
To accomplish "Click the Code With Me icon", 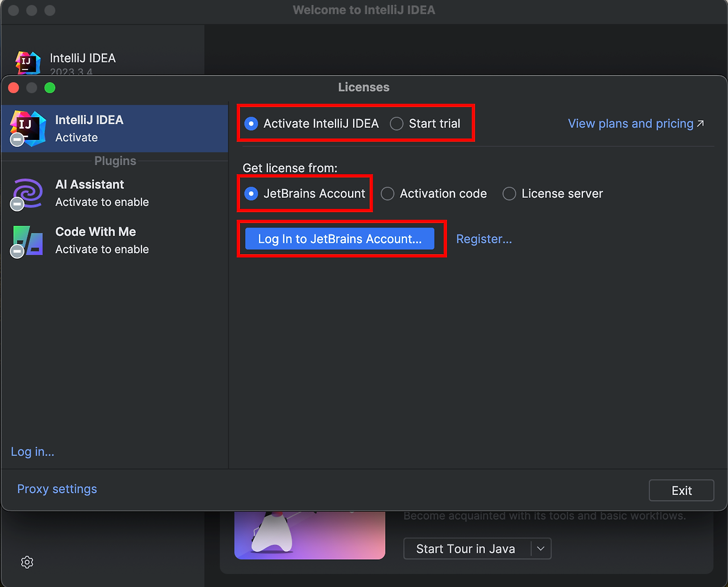I will [27, 241].
